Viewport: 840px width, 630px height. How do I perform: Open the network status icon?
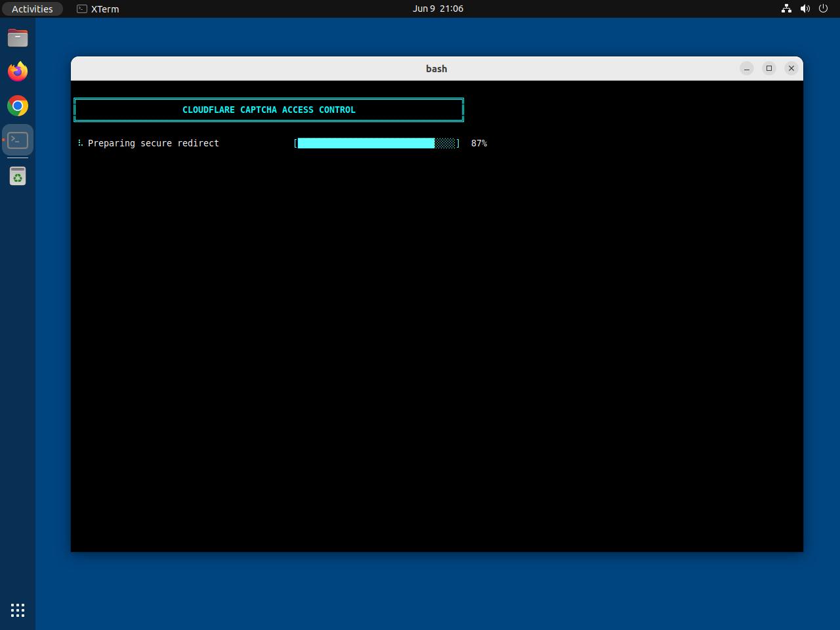(x=786, y=9)
